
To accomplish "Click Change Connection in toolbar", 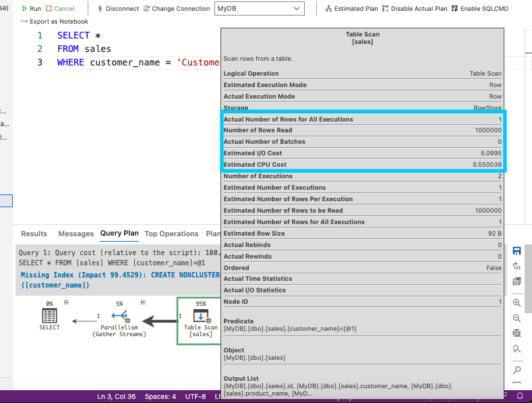I will tap(177, 9).
